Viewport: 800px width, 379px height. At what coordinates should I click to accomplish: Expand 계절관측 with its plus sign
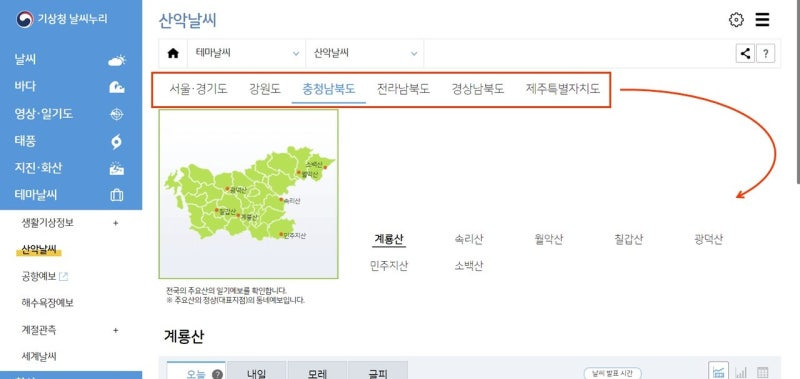pos(115,330)
